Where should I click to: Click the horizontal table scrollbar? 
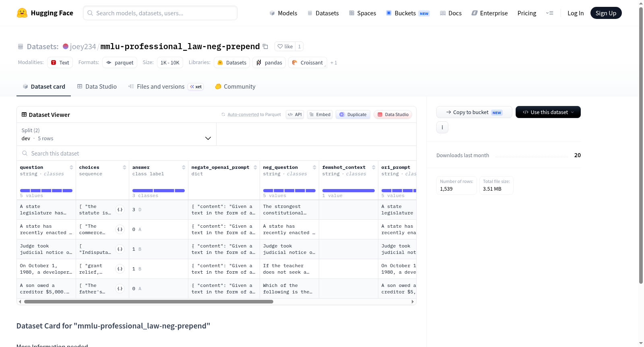pos(149,301)
